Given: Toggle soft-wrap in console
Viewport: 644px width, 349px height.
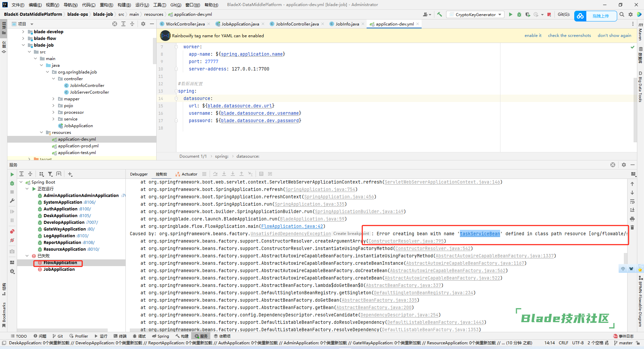Looking at the screenshot, I should pyautogui.click(x=632, y=201).
